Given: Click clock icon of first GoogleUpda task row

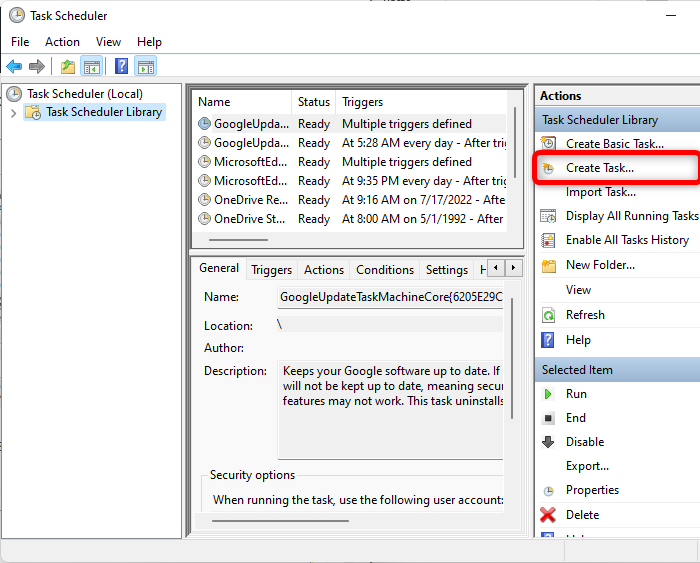Looking at the screenshot, I should tap(204, 124).
